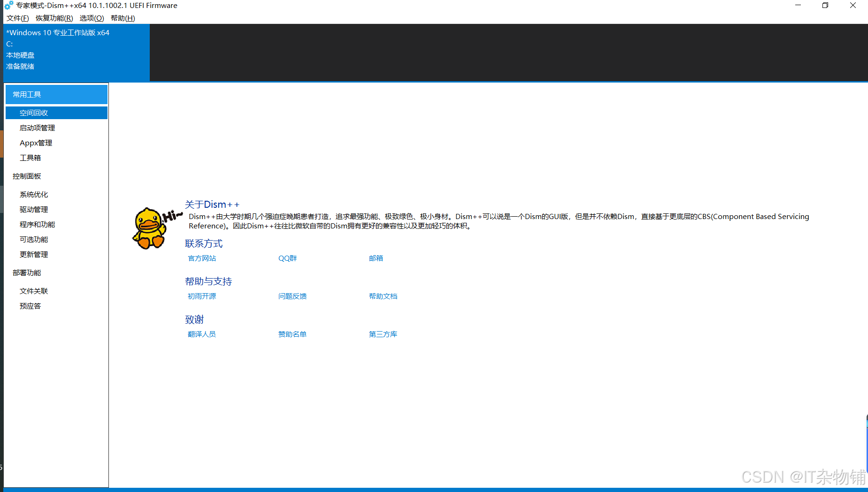Click the 帮助与支持 heading
The height and width of the screenshot is (492, 868).
pos(208,281)
